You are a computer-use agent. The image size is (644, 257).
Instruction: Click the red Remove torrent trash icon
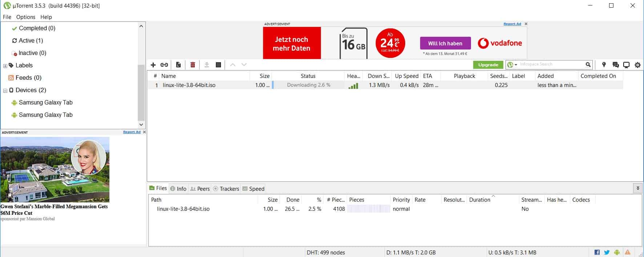point(193,65)
